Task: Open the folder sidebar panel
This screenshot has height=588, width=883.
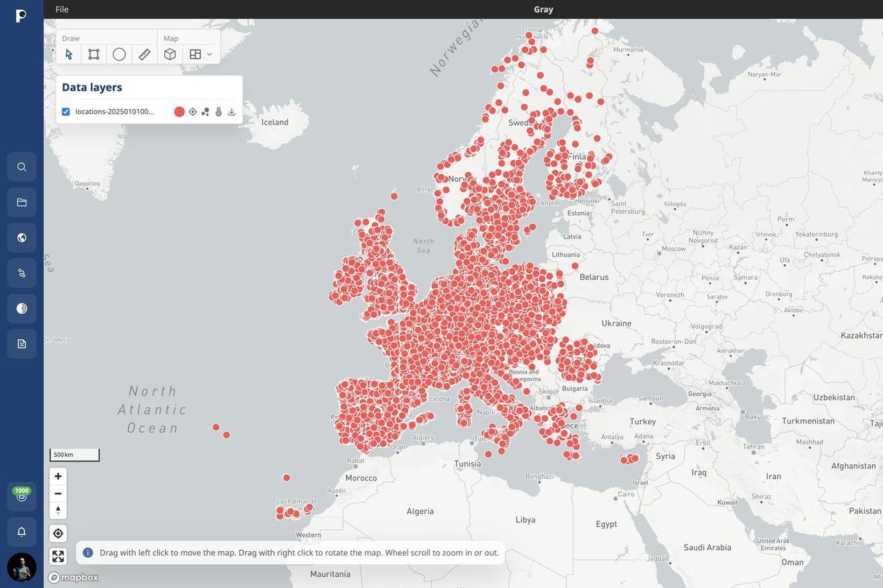Action: coord(22,202)
